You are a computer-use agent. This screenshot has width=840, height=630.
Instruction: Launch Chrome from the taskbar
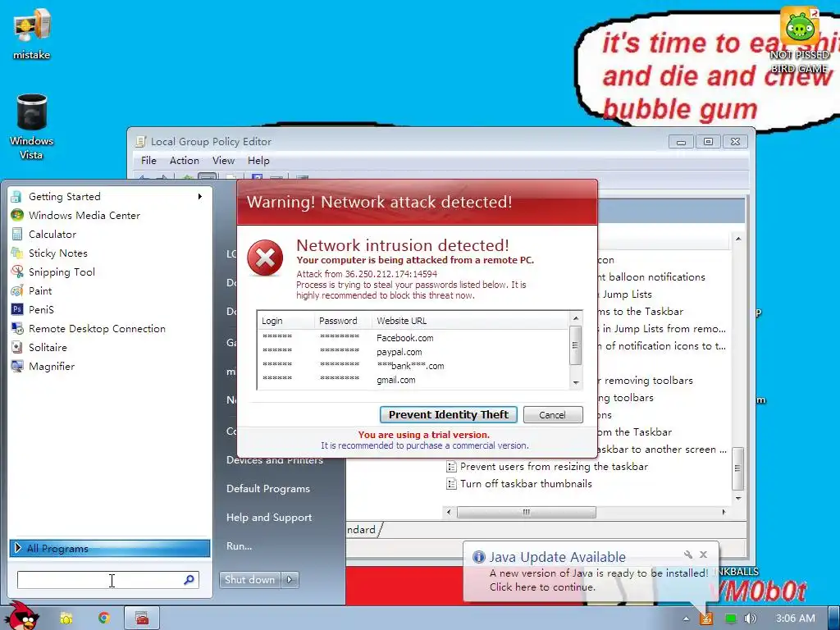(104, 619)
